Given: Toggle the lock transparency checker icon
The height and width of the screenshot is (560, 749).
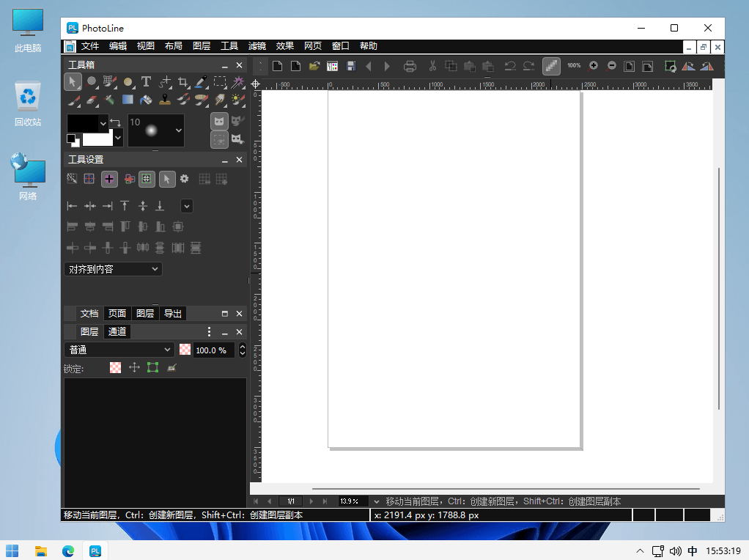Looking at the screenshot, I should click(x=115, y=367).
